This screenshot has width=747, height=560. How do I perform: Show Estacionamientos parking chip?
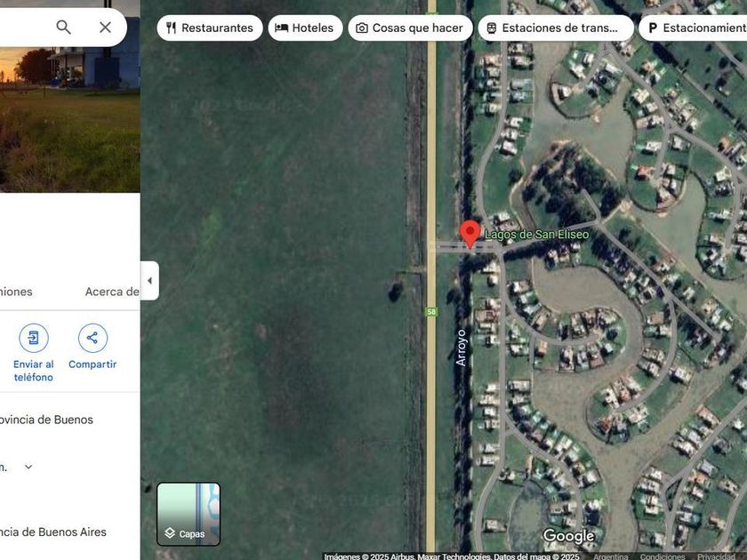pos(693,28)
